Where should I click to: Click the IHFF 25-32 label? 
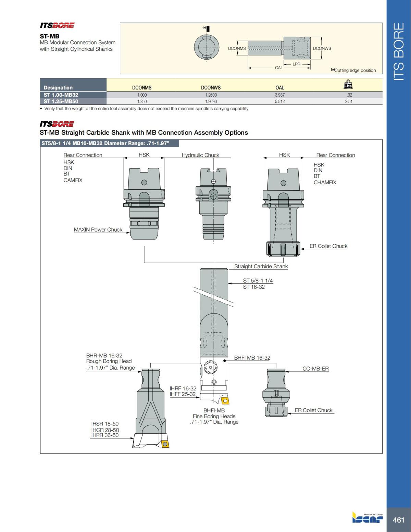(183, 394)
